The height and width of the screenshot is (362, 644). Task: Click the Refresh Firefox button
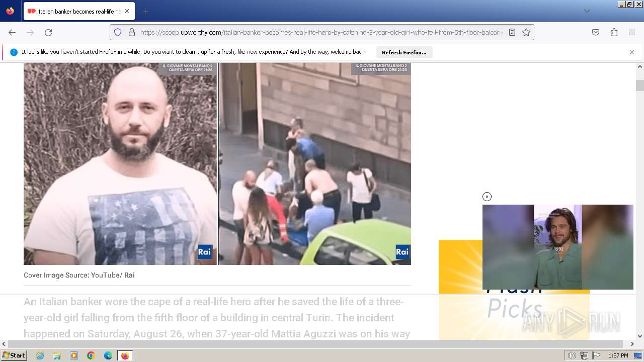404,52
